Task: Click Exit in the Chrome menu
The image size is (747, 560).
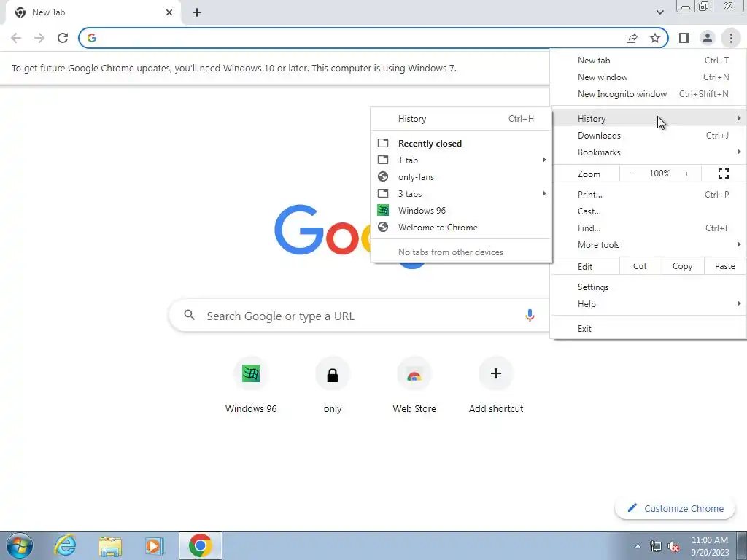Action: click(649, 329)
